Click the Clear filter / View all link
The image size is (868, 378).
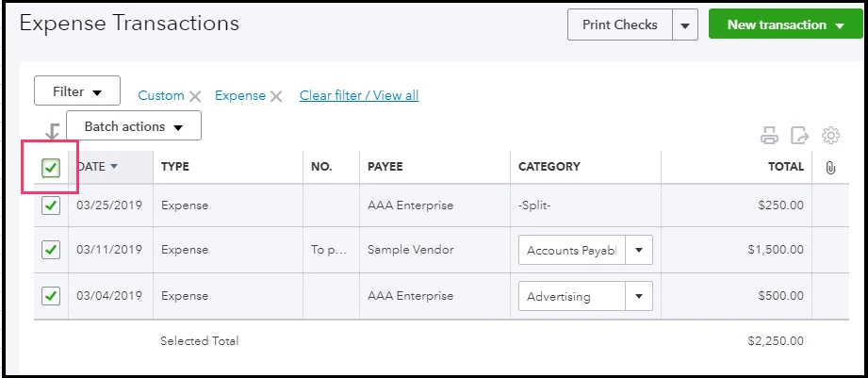click(359, 95)
